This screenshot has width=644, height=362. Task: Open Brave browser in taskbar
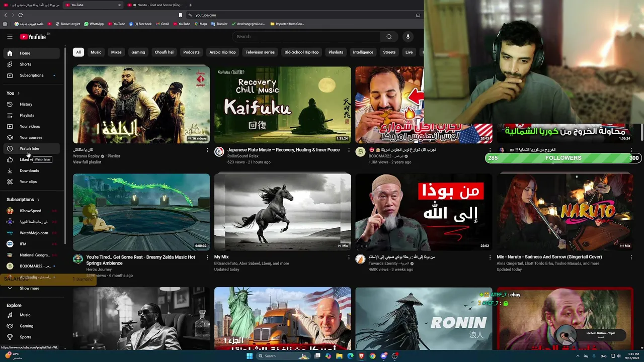pyautogui.click(x=361, y=356)
